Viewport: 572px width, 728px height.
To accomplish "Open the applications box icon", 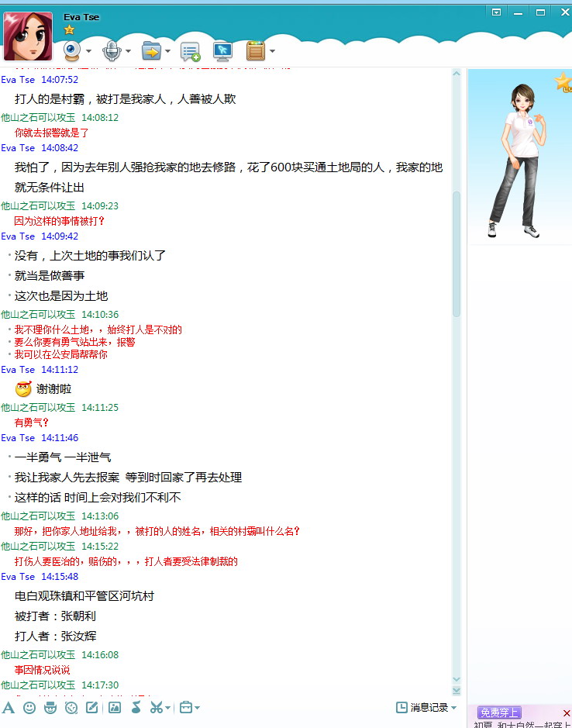I will click(x=256, y=51).
